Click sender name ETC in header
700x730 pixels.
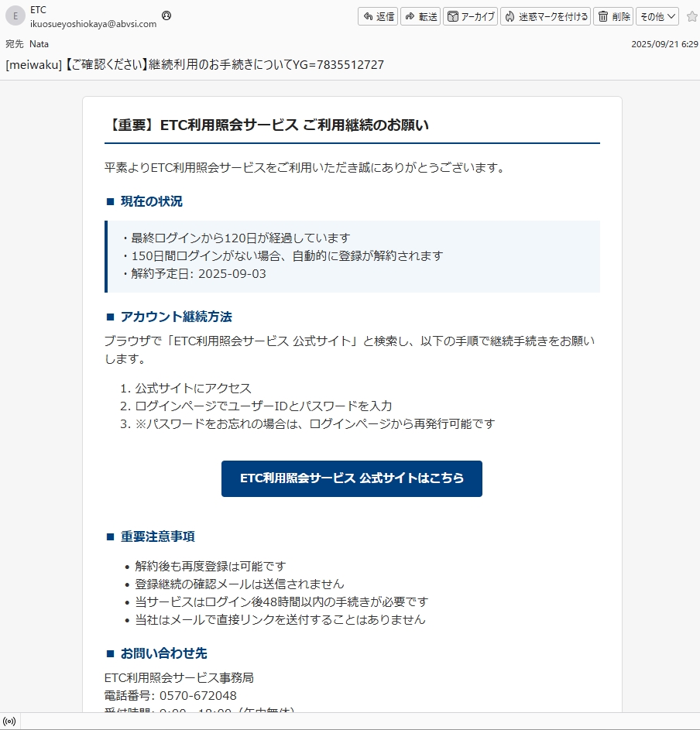38,10
